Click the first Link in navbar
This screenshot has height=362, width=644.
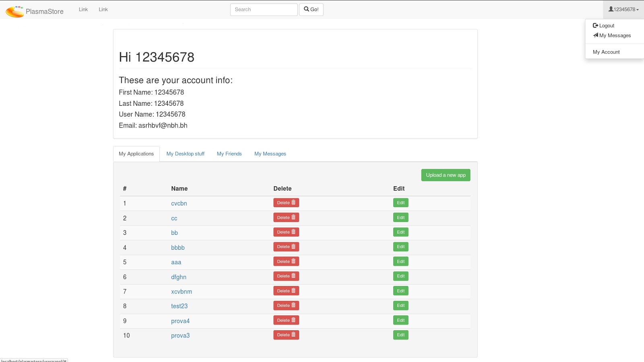[x=83, y=9]
